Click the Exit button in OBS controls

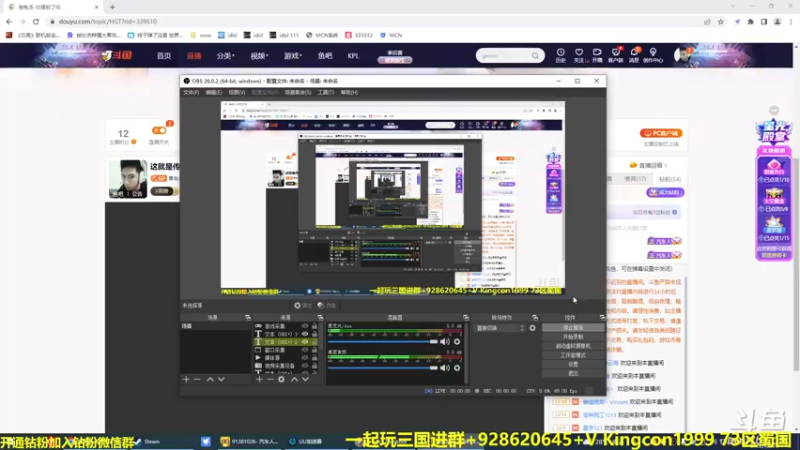pos(573,373)
